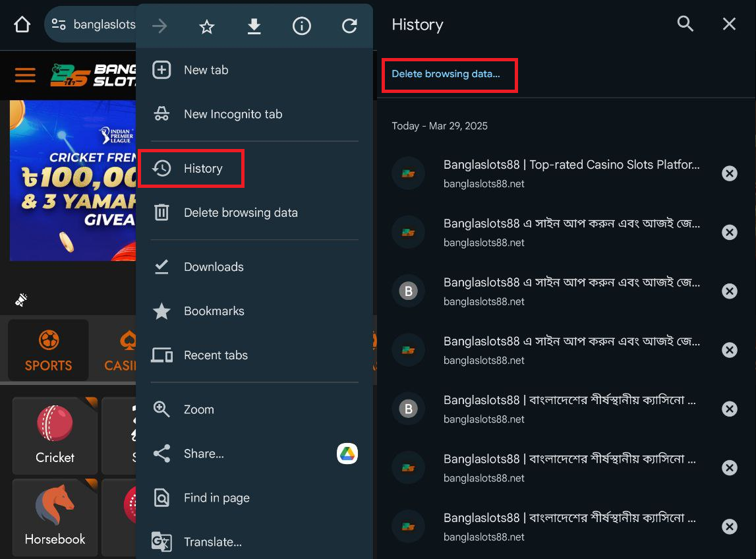
Task: Open the Horsebook game tile
Action: (55, 517)
